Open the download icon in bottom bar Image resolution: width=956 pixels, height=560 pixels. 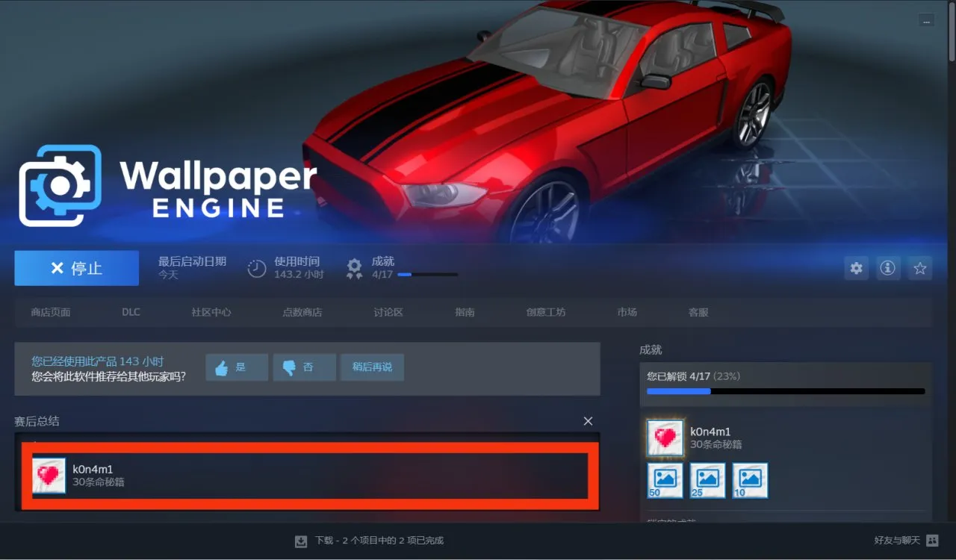301,541
